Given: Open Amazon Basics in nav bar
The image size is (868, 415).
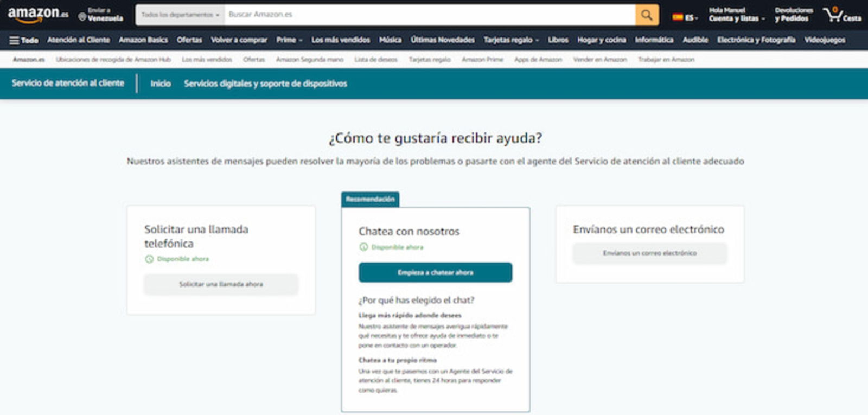Looking at the screenshot, I should [x=143, y=40].
